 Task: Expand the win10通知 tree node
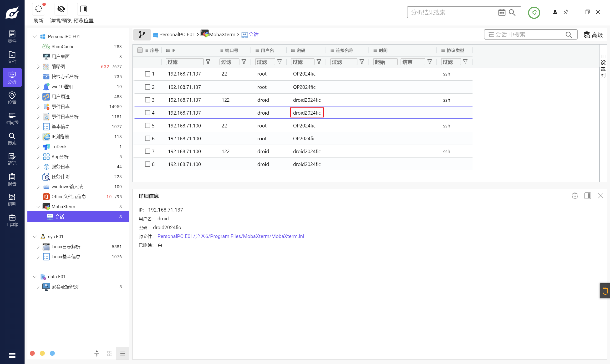(38, 86)
